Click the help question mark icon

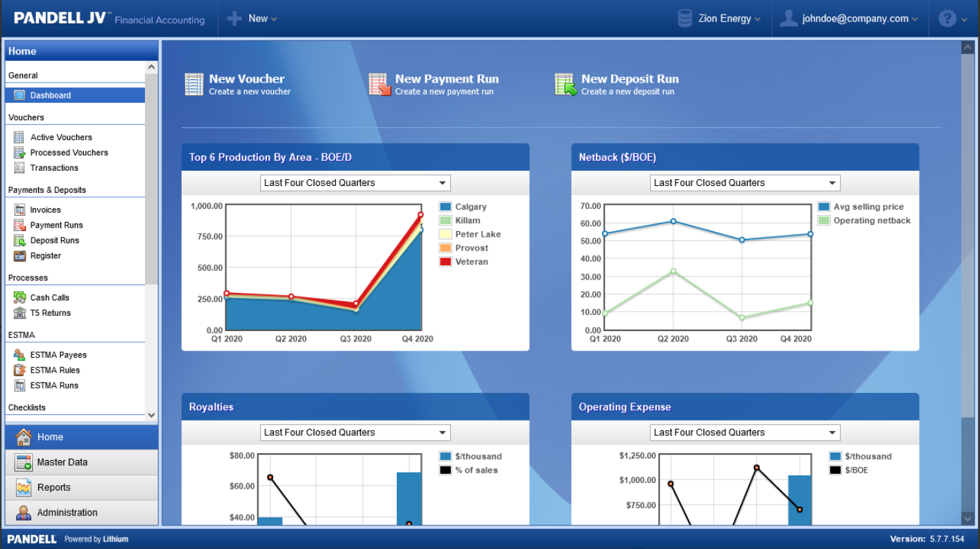coord(947,19)
